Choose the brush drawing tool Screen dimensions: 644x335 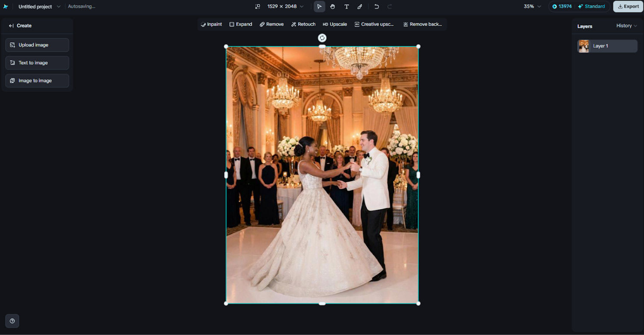[x=360, y=6]
